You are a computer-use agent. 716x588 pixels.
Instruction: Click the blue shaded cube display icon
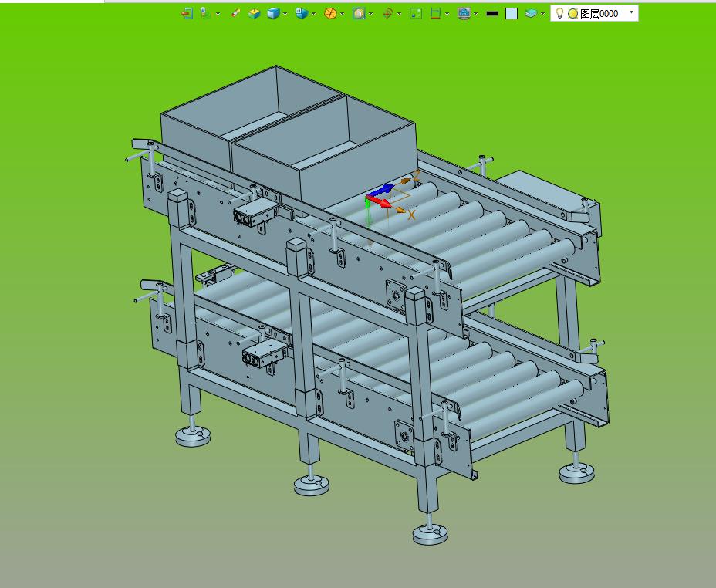point(273,14)
